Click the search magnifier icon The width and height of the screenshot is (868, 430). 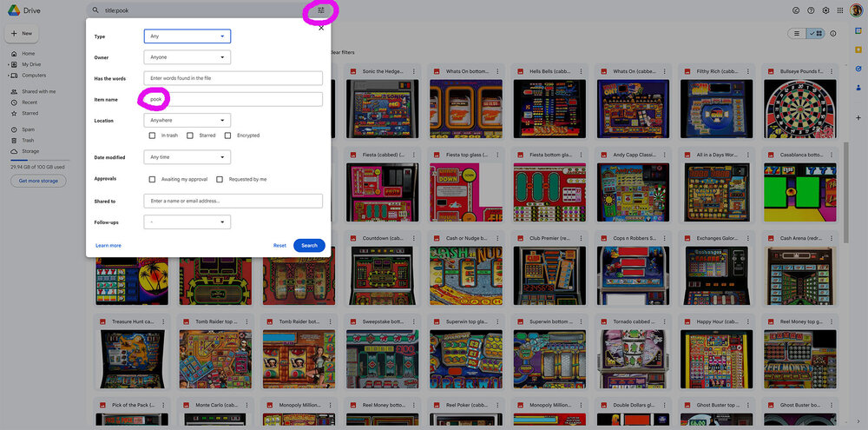95,10
